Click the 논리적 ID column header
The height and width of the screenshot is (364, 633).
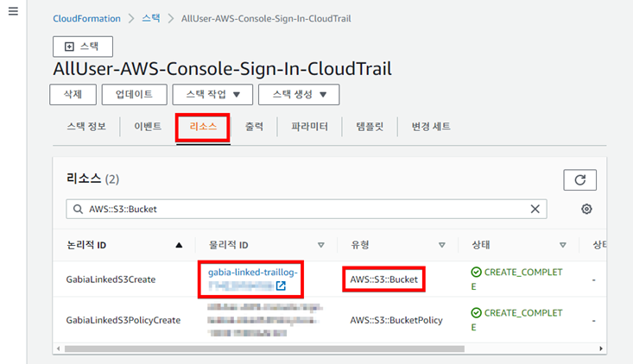(86, 245)
